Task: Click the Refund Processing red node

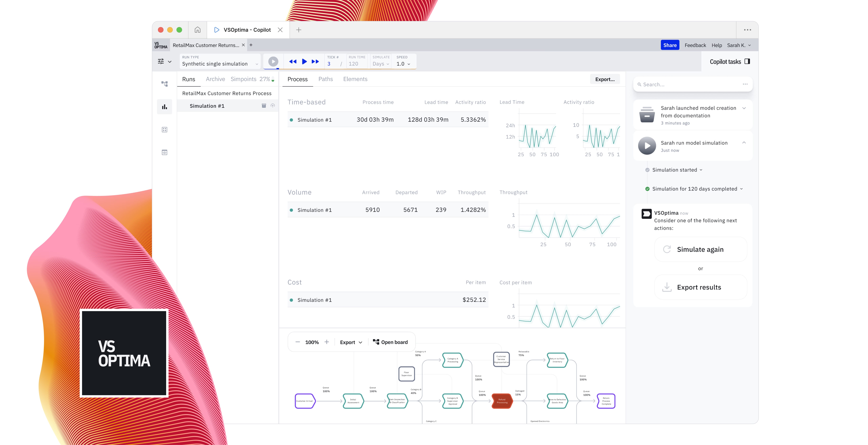Action: coord(502,401)
